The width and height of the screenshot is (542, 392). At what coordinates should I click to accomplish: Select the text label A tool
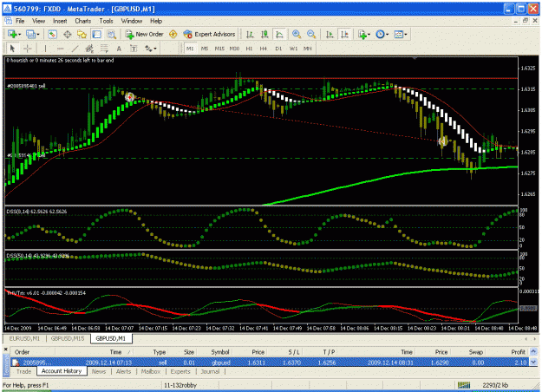pyautogui.click(x=119, y=49)
